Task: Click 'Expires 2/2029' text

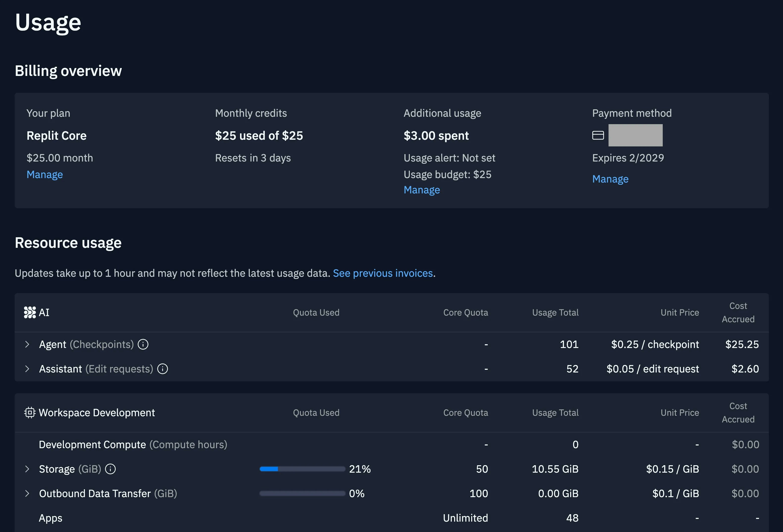Action: pyautogui.click(x=628, y=158)
